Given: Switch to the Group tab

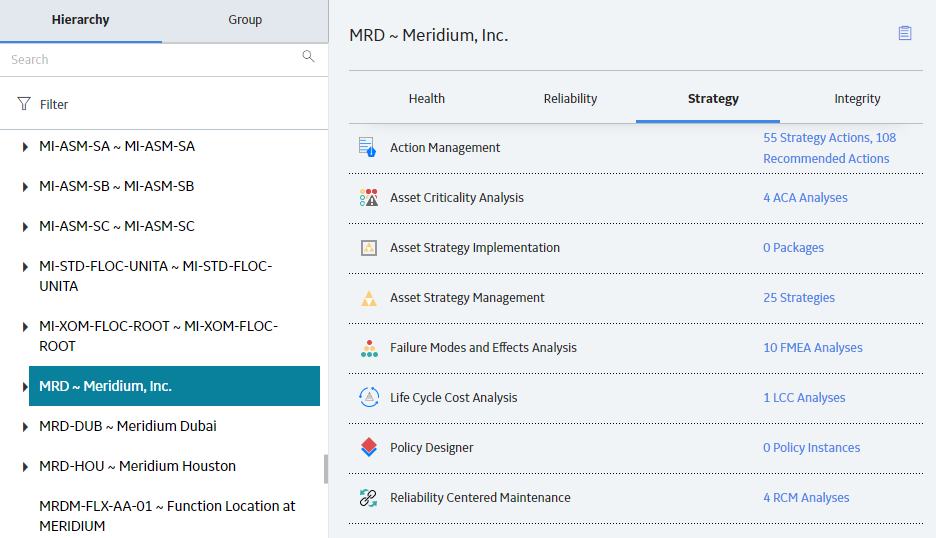Looking at the screenshot, I should [245, 20].
